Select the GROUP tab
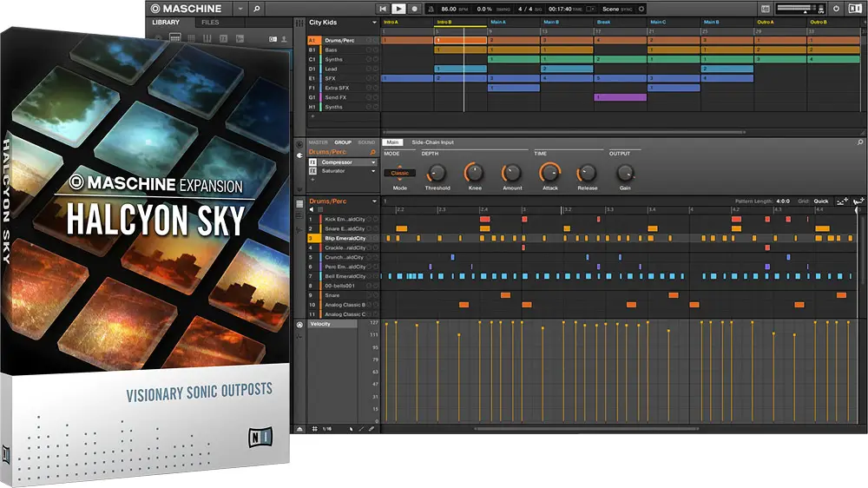 coord(343,142)
